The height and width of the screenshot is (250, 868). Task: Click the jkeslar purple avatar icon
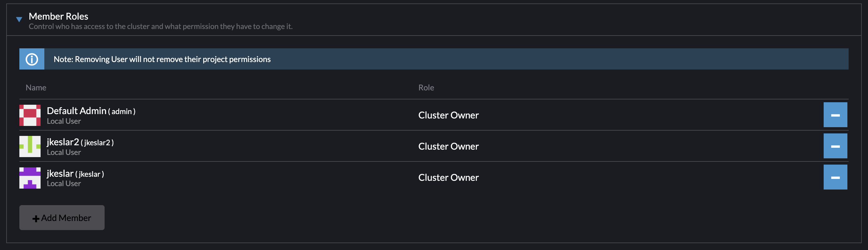30,178
